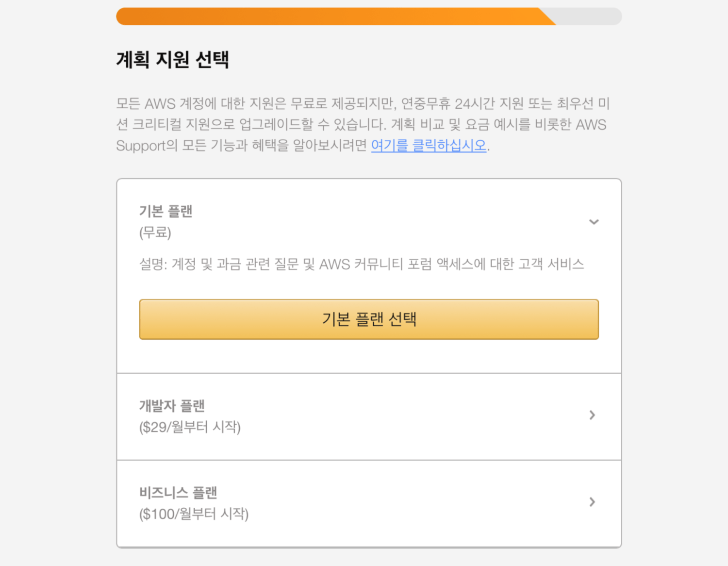Expand the 비즈니스 플랜 chevron arrow
The width and height of the screenshot is (728, 566).
(592, 502)
